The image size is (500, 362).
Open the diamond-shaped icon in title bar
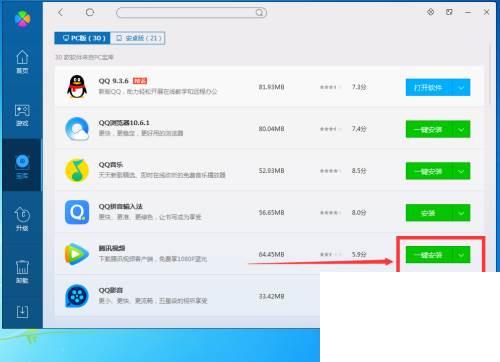click(430, 12)
